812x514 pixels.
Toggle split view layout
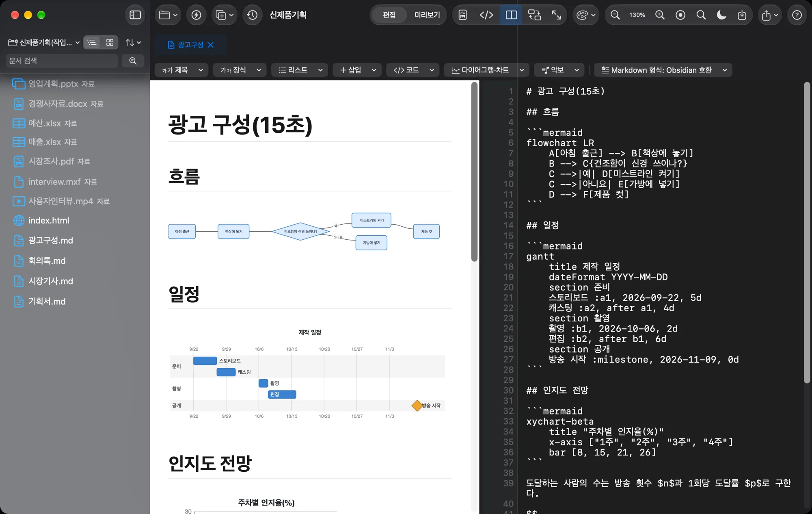[x=511, y=15]
